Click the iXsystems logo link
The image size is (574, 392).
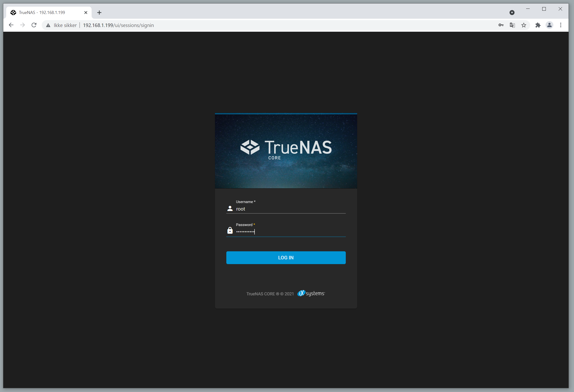311,293
